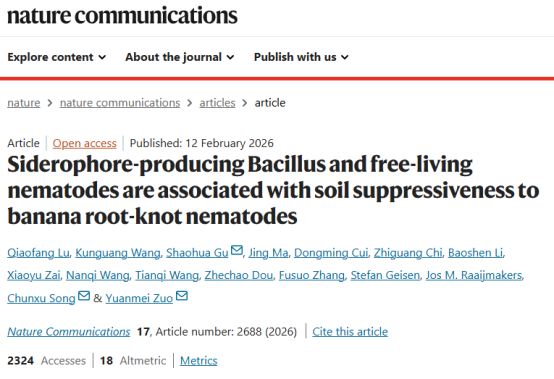
Task: Expand the Explore content dropdown
Action: (x=57, y=57)
